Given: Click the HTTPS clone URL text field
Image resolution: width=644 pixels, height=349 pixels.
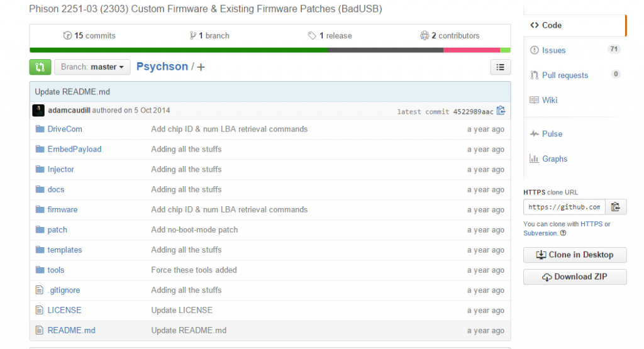Looking at the screenshot, I should 563,207.
